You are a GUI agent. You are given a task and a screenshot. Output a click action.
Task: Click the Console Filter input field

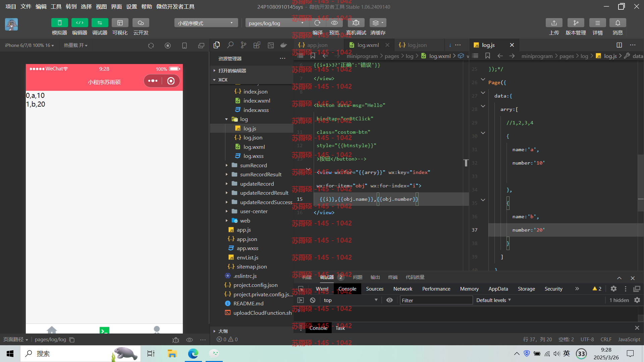click(436, 300)
